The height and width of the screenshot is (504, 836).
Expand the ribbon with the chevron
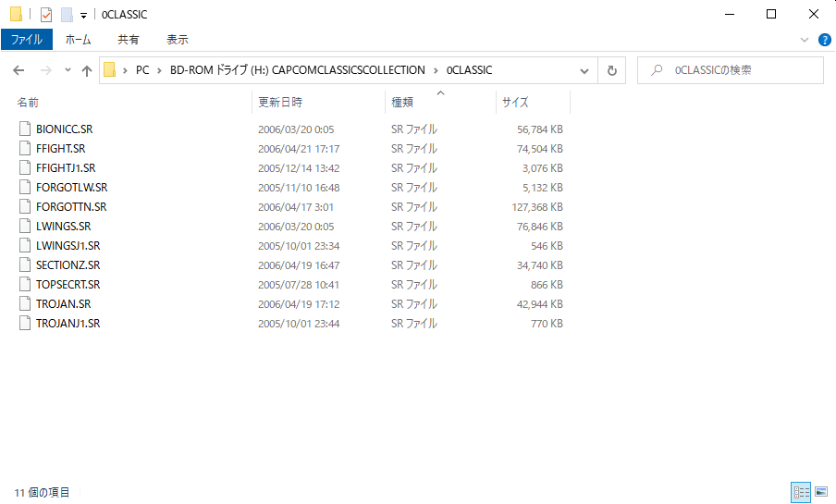(805, 40)
